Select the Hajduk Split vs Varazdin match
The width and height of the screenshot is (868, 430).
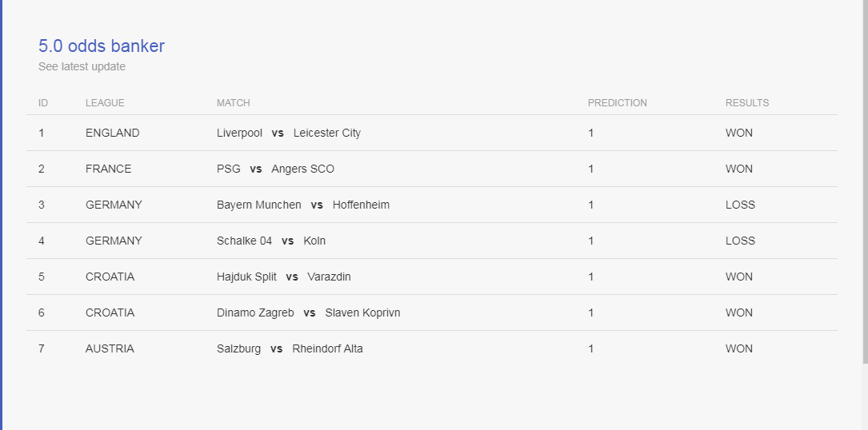283,277
